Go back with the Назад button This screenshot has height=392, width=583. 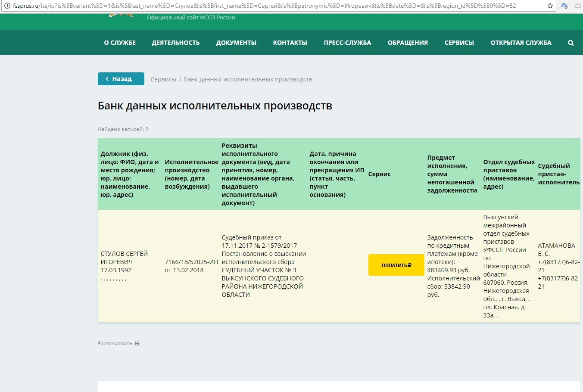click(x=121, y=79)
